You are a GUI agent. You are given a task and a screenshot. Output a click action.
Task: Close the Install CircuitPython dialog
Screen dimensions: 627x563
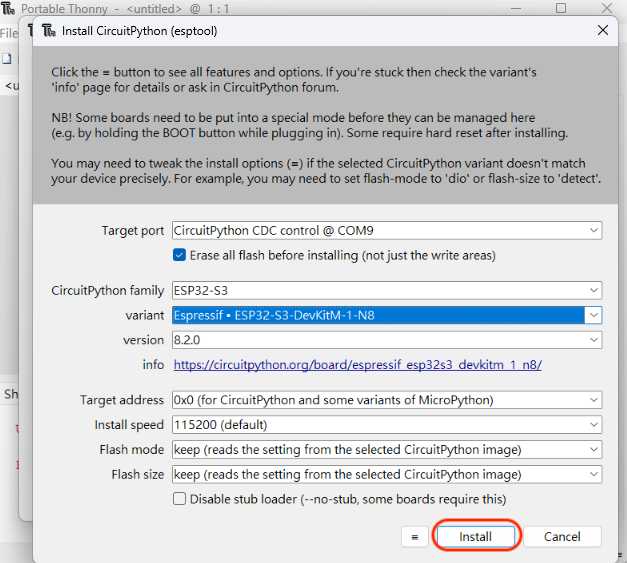pyautogui.click(x=603, y=30)
